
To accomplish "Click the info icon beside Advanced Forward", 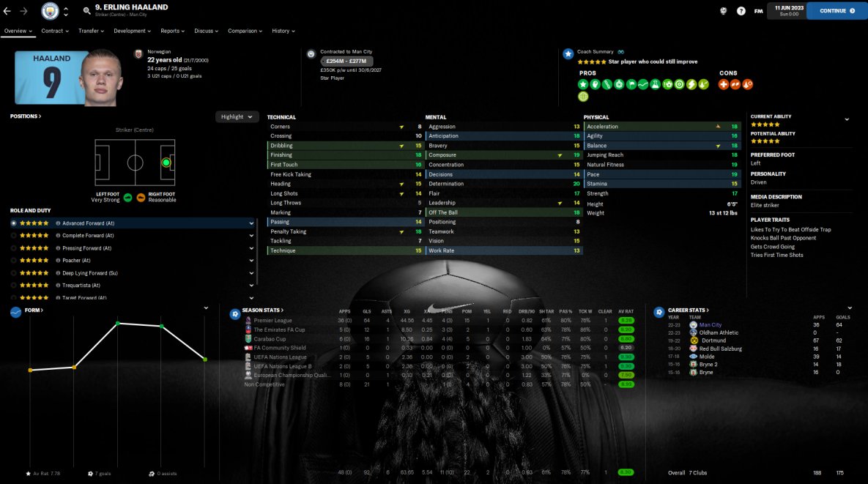I will (58, 223).
